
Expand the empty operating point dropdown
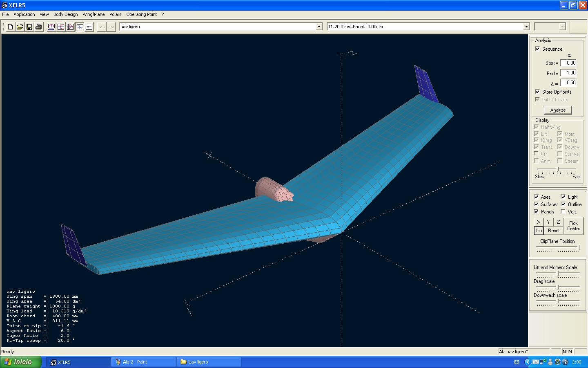pos(562,27)
